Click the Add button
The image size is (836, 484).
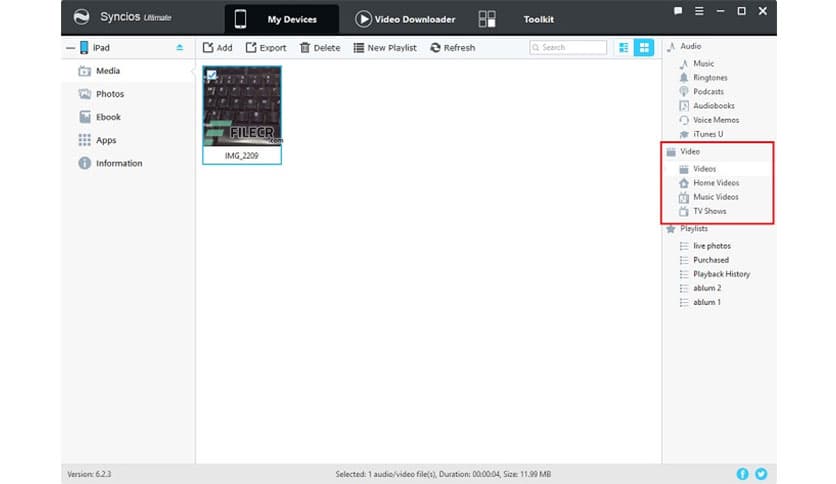(217, 47)
